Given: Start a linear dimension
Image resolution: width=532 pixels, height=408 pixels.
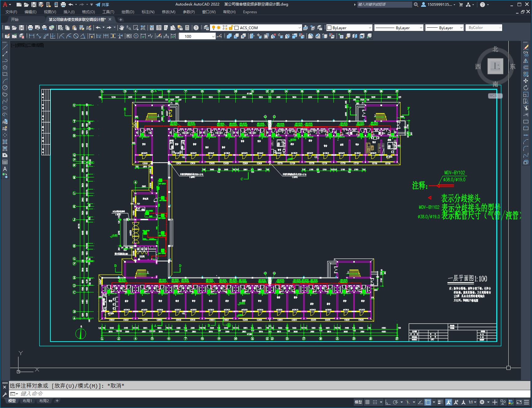Looking at the screenshot, I should coord(31,36).
